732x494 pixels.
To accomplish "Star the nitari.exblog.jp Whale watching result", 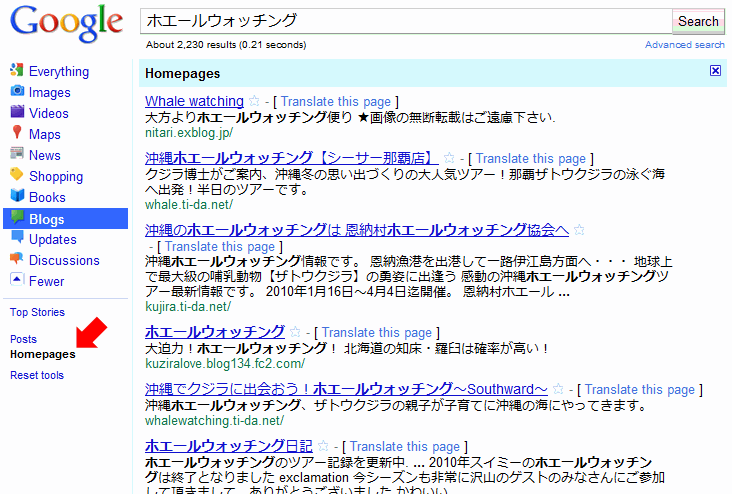I will click(254, 101).
